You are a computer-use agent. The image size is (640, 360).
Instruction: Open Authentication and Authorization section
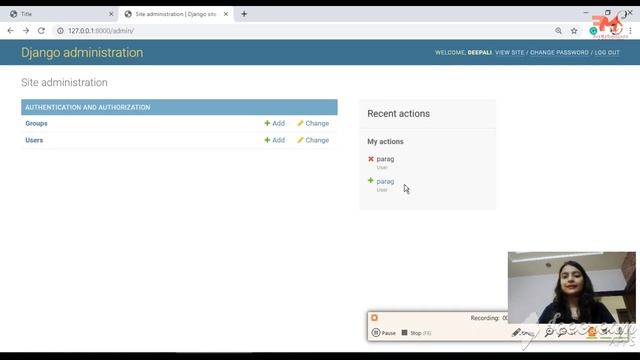(x=88, y=107)
